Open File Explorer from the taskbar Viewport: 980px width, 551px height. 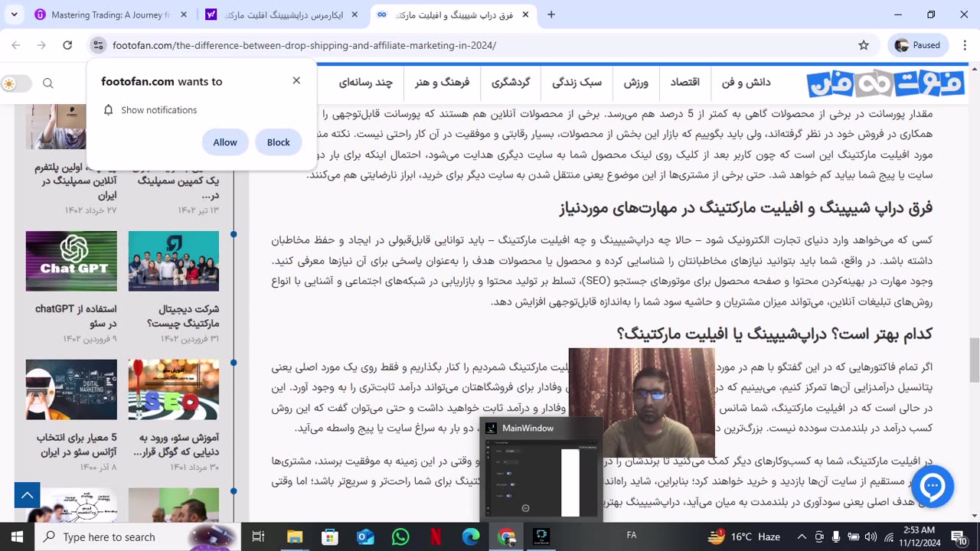pos(295,537)
